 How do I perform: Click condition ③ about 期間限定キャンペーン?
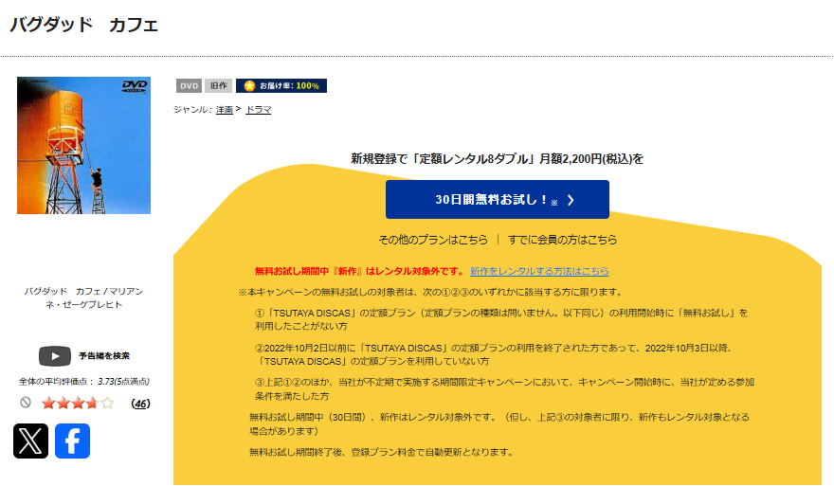[x=504, y=388]
